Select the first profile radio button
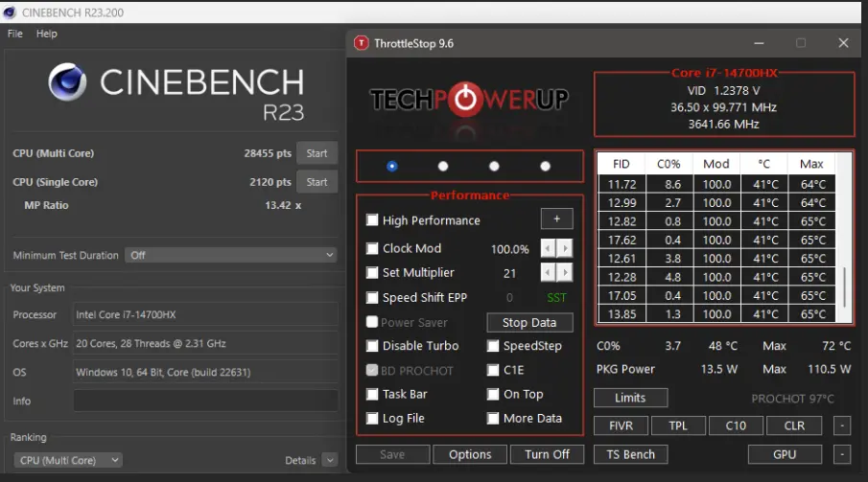Screen dimensions: 868x482 click(392, 166)
